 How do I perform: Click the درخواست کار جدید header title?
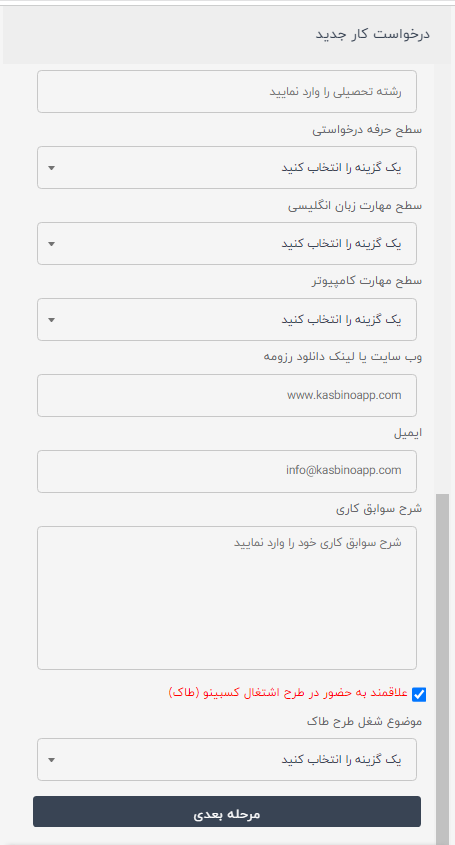(373, 34)
